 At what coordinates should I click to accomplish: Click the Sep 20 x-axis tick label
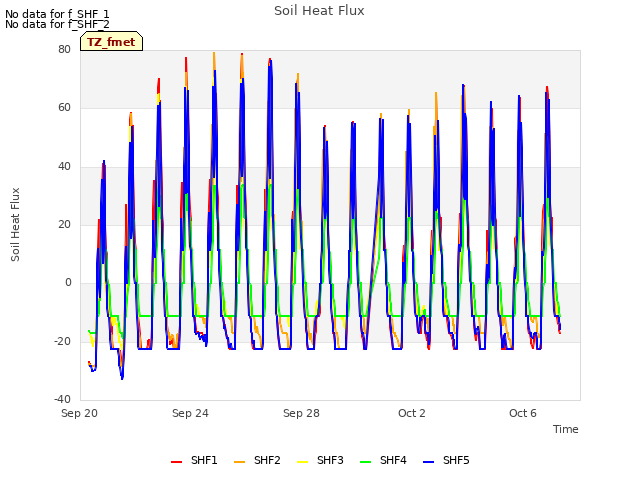pos(79,413)
